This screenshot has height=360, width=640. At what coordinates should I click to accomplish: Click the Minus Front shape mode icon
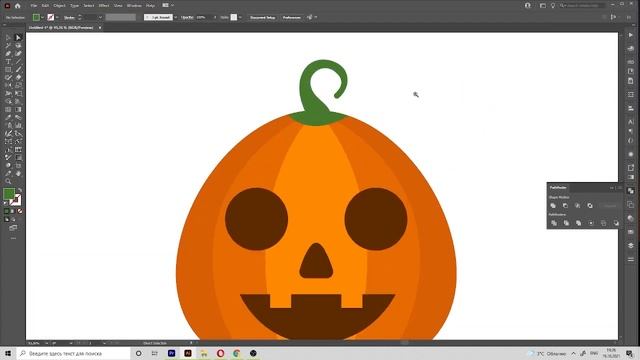pos(565,205)
